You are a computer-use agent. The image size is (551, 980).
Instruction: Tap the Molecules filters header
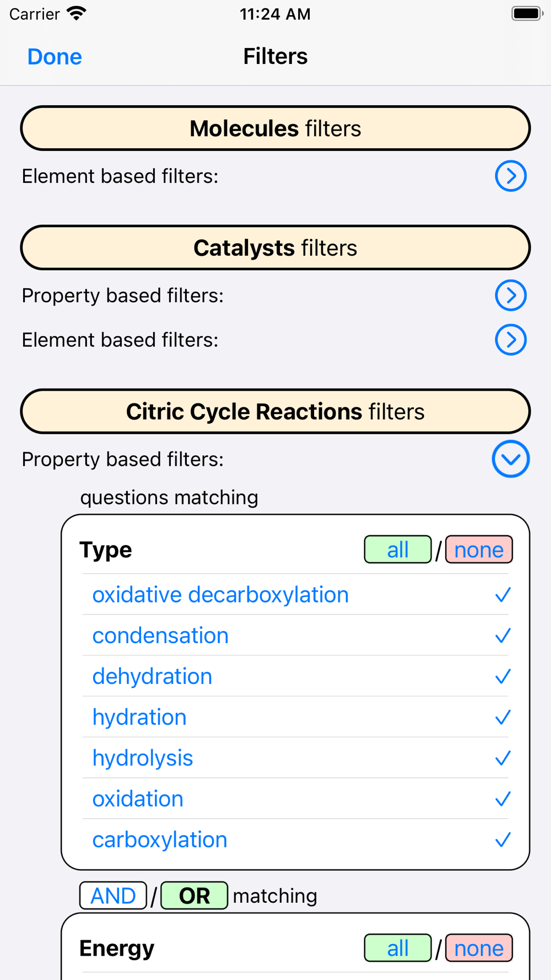coord(275,128)
